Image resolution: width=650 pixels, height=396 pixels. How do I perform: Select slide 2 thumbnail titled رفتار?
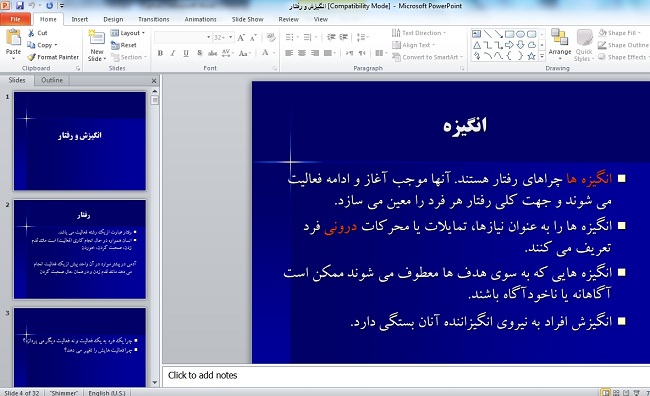tap(80, 249)
